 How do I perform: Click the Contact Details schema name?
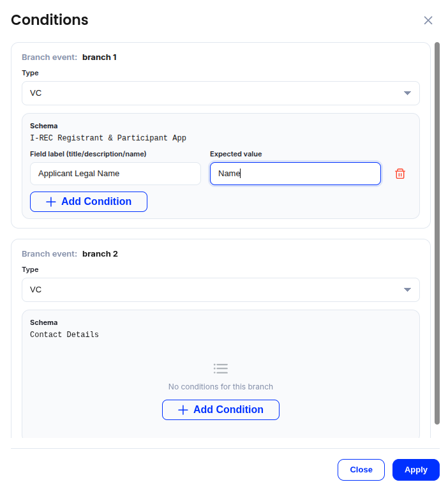64,335
